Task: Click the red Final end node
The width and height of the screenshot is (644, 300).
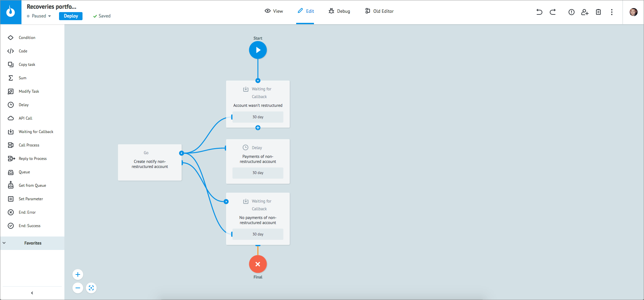Action: tap(258, 264)
